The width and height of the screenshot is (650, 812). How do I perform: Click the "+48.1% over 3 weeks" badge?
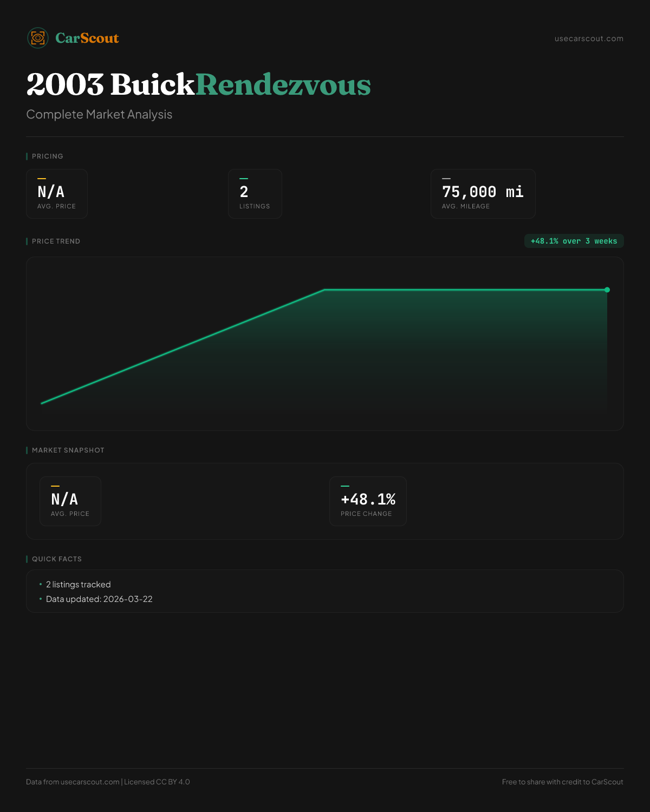point(574,241)
